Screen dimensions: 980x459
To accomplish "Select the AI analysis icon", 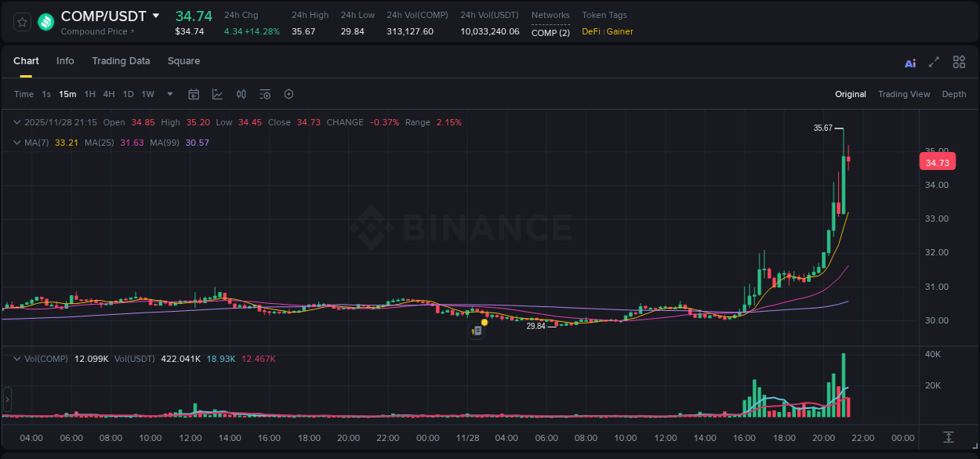I will pos(910,62).
